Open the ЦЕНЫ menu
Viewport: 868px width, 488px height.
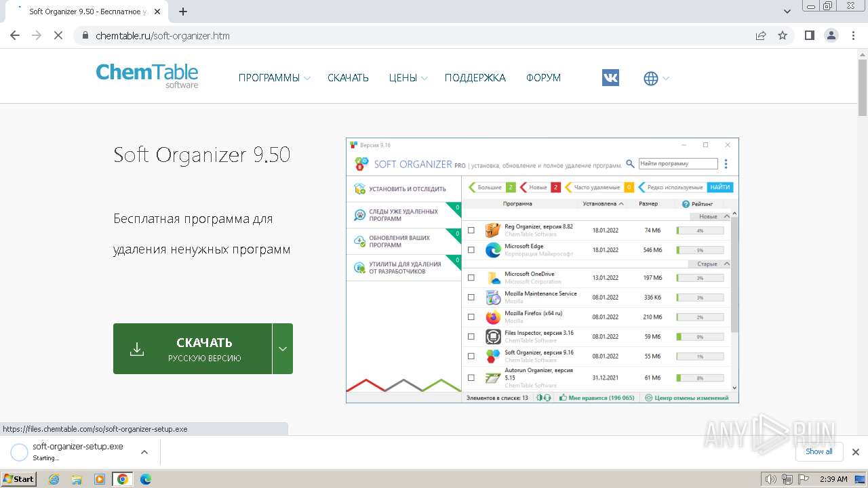click(403, 78)
